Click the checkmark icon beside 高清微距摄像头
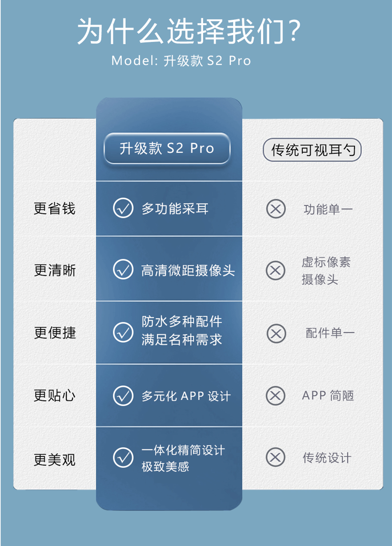Viewport: 392px width, 546px height. tap(123, 269)
